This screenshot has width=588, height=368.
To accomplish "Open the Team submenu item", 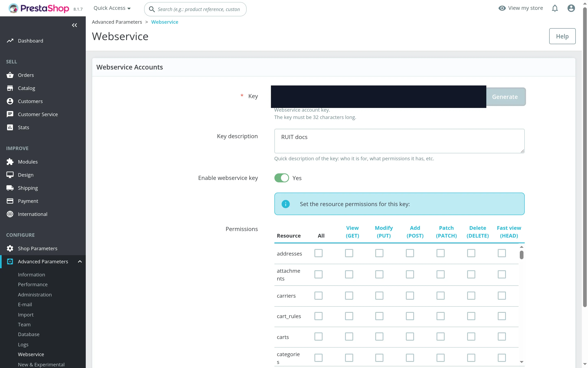I will (x=24, y=324).
